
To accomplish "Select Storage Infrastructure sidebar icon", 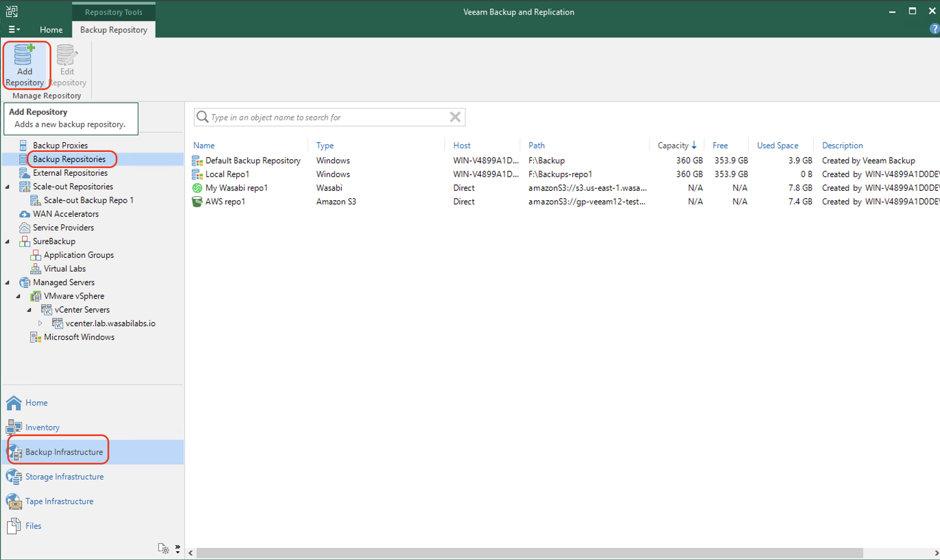I will [14, 476].
